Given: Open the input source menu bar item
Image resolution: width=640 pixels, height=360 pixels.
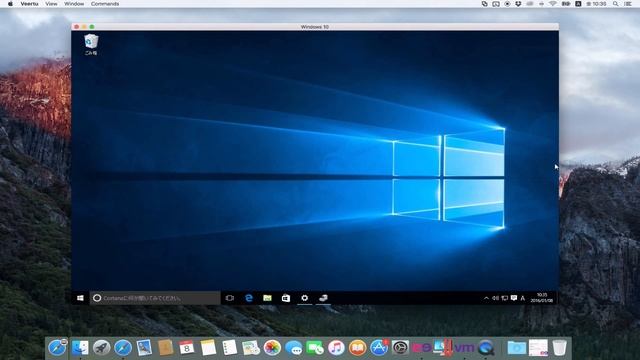Looking at the screenshot, I should (x=578, y=4).
